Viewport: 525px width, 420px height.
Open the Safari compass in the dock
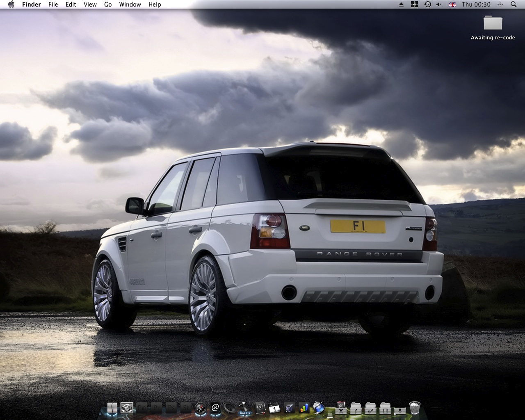coord(201,408)
